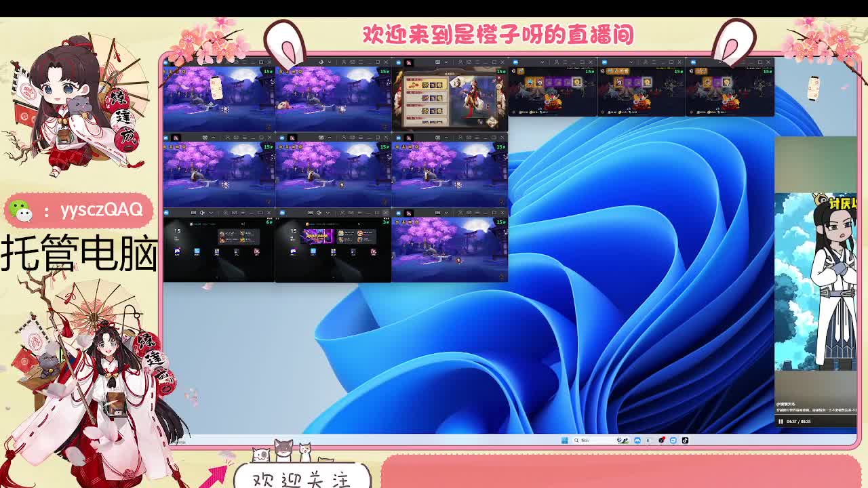This screenshot has width=868, height=488.
Task: Click the user account icon in the top-row second emulator window
Action: click(x=344, y=62)
